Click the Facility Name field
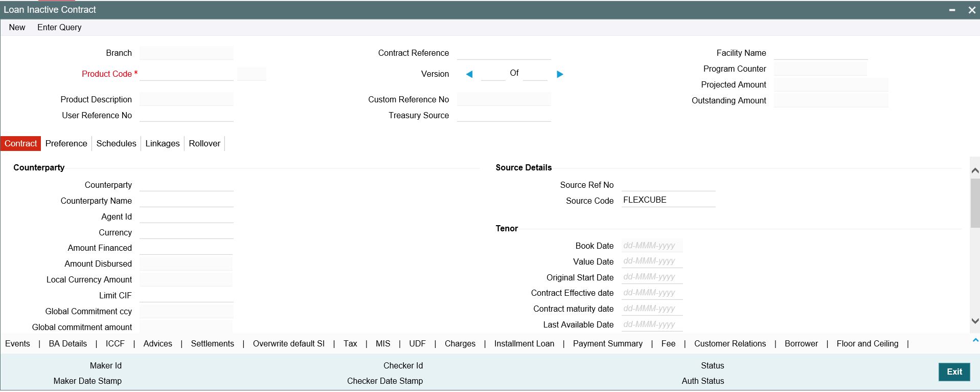 click(821, 53)
